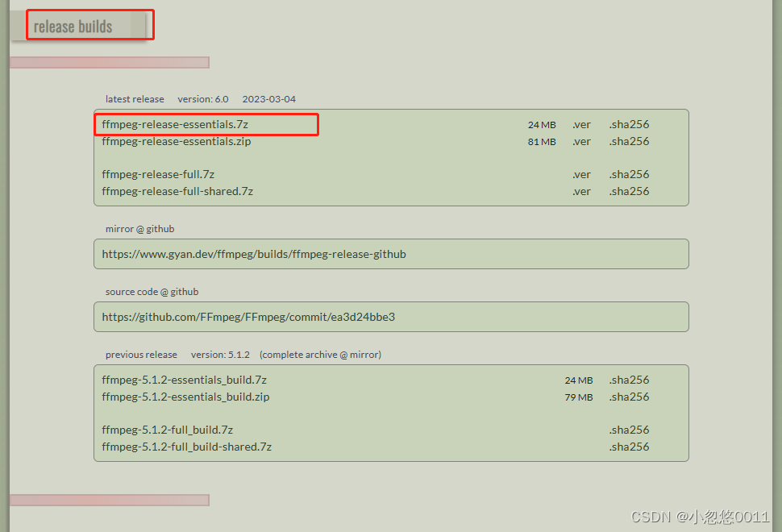The width and height of the screenshot is (782, 532).
Task: Open .sha256 link for ffmpeg-release-essentials.zip
Action: (x=629, y=141)
